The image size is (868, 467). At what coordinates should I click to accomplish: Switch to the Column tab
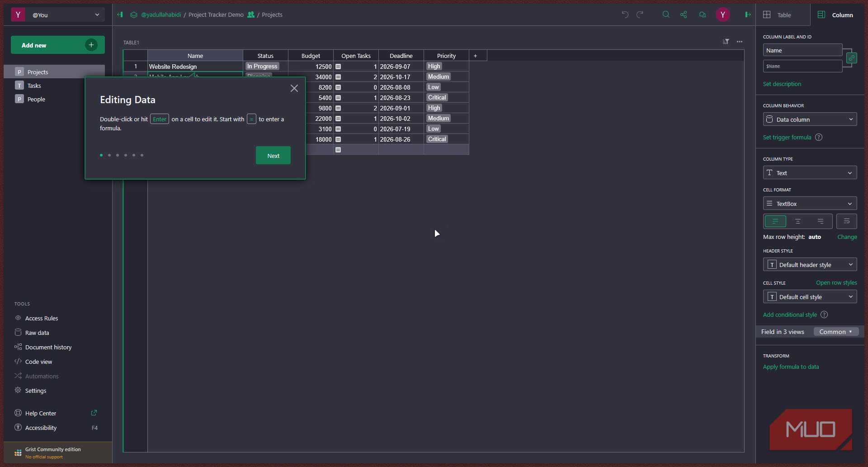[x=837, y=14]
